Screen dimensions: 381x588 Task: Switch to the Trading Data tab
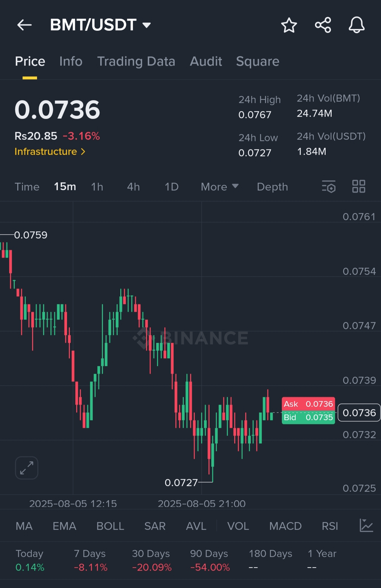[136, 61]
